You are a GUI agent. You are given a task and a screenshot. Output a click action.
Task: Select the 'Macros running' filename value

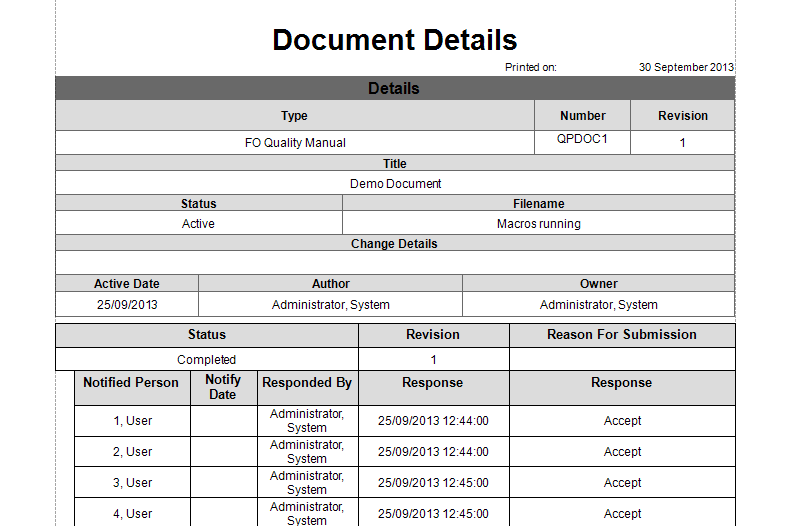[x=539, y=224]
